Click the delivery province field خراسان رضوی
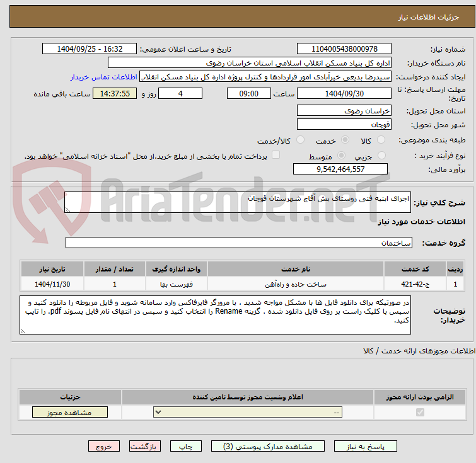This screenshot has width=476, height=463. (344, 110)
